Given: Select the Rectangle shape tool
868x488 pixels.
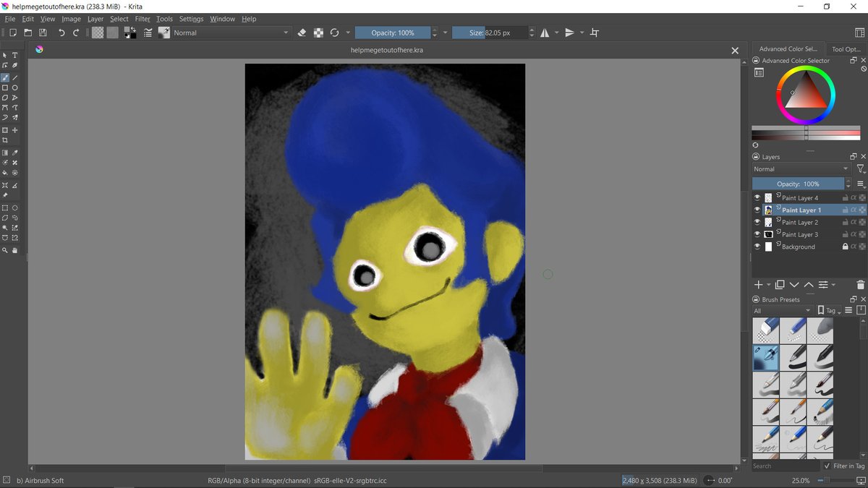Looking at the screenshot, I should (5, 87).
